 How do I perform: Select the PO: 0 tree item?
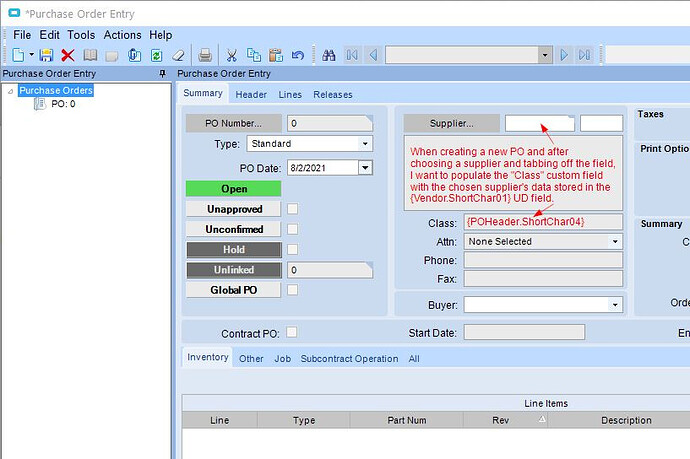pyautogui.click(x=63, y=104)
